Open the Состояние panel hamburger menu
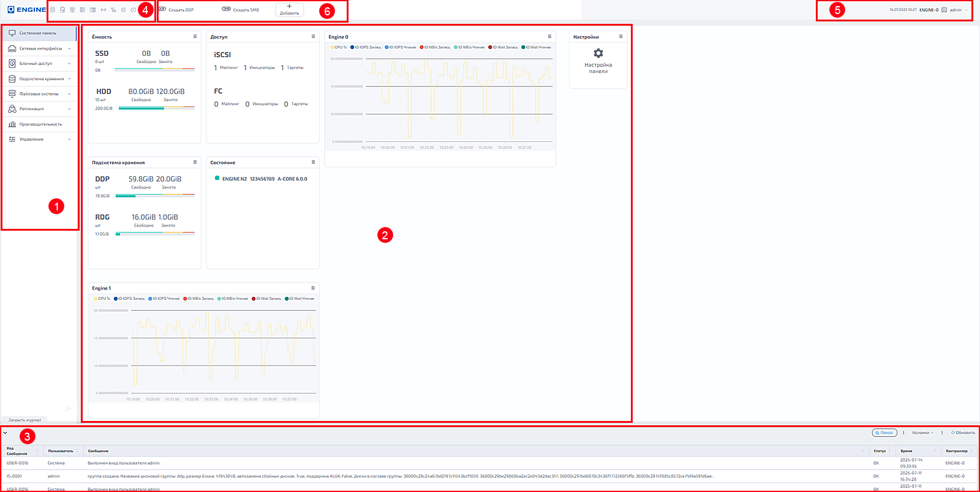 click(313, 162)
